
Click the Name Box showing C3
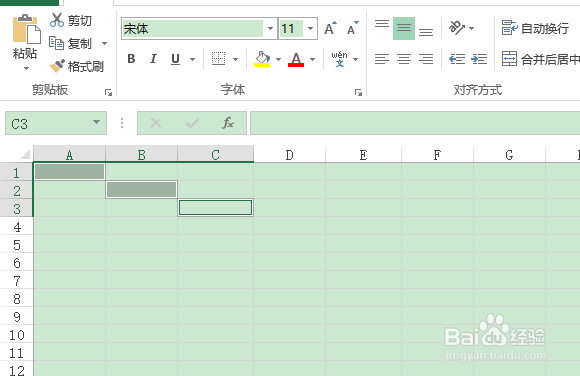click(48, 124)
